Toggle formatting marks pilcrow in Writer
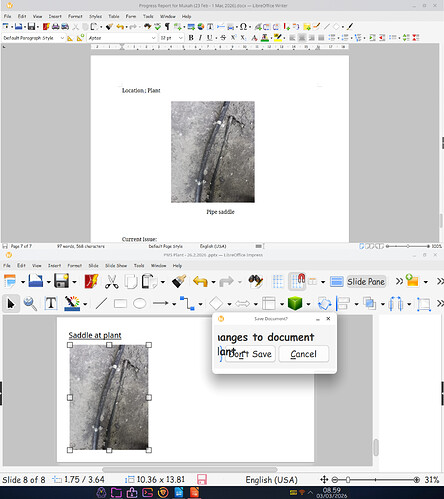Viewport: 444px width, 499px height. 167,27
